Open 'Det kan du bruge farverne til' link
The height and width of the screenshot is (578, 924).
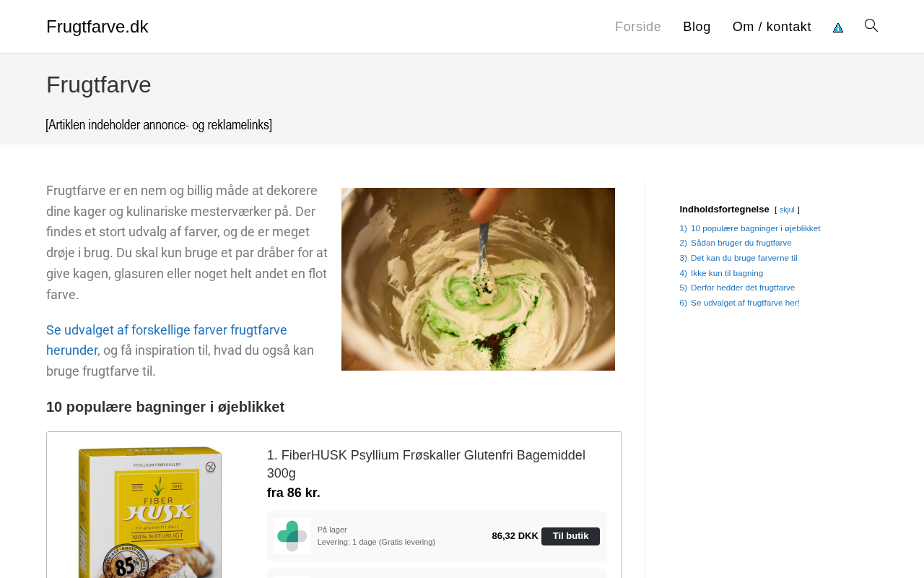click(744, 258)
